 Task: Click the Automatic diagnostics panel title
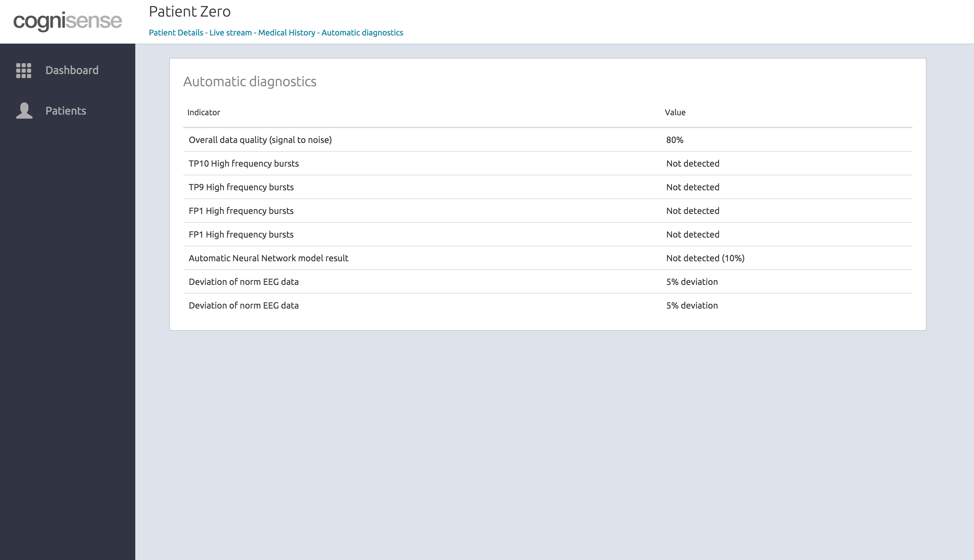[x=250, y=81]
